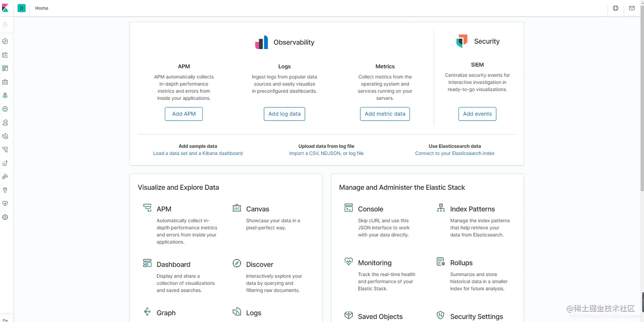Open Logs from the sidebar icon
The image size is (644, 322).
click(5, 136)
